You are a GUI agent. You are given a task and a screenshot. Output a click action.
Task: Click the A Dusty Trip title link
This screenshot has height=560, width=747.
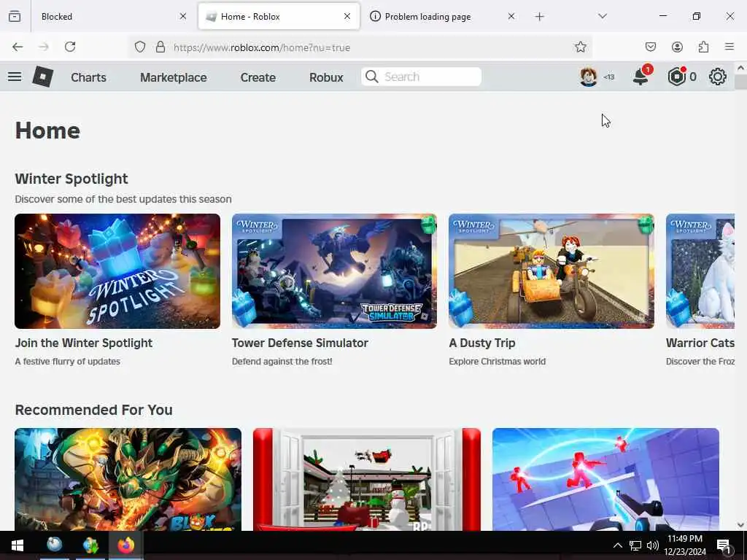[x=482, y=343]
